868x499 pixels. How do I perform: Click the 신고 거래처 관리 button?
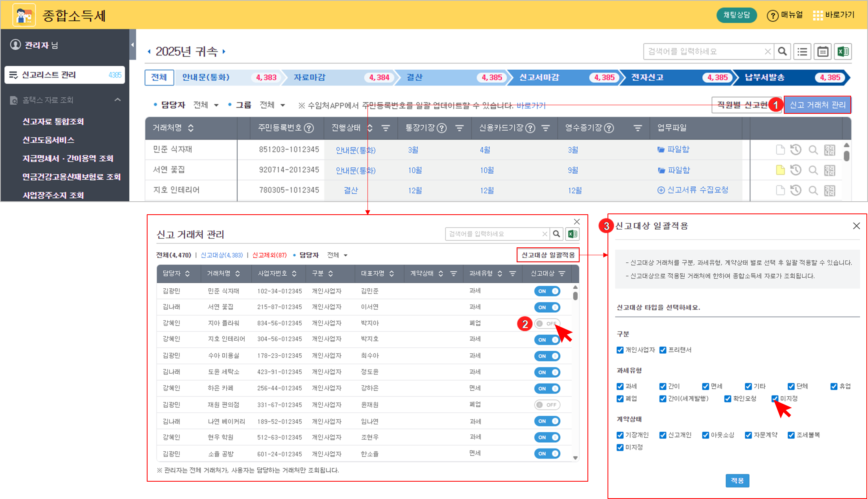coord(818,105)
